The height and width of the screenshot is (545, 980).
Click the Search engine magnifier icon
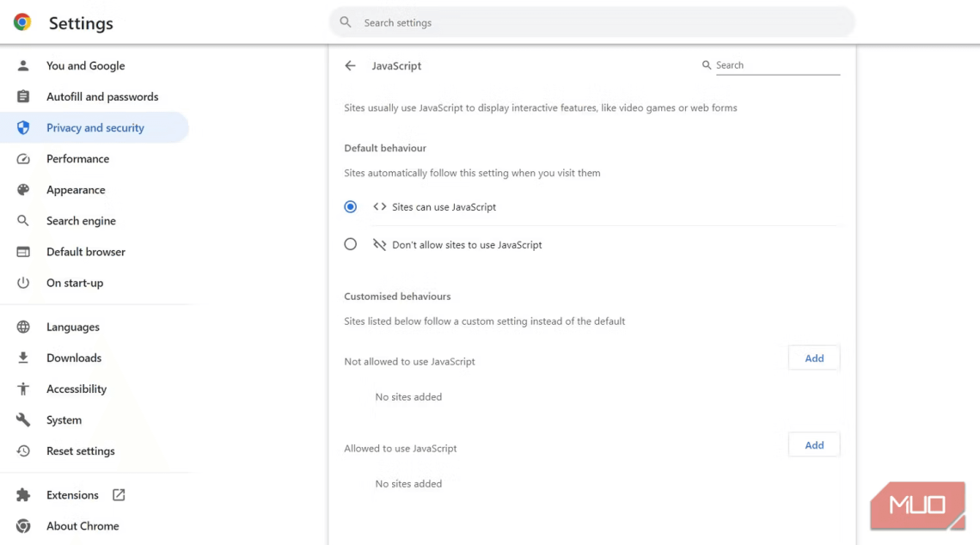(23, 221)
